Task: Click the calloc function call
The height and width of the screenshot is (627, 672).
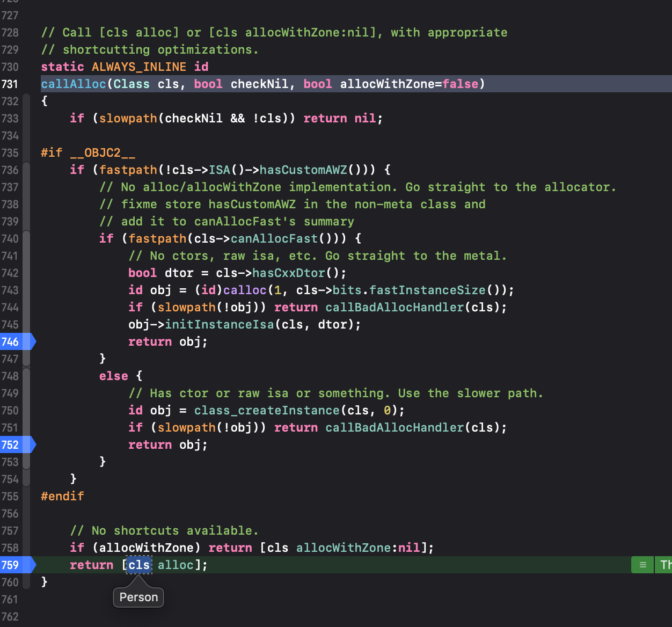Action: 245,290
